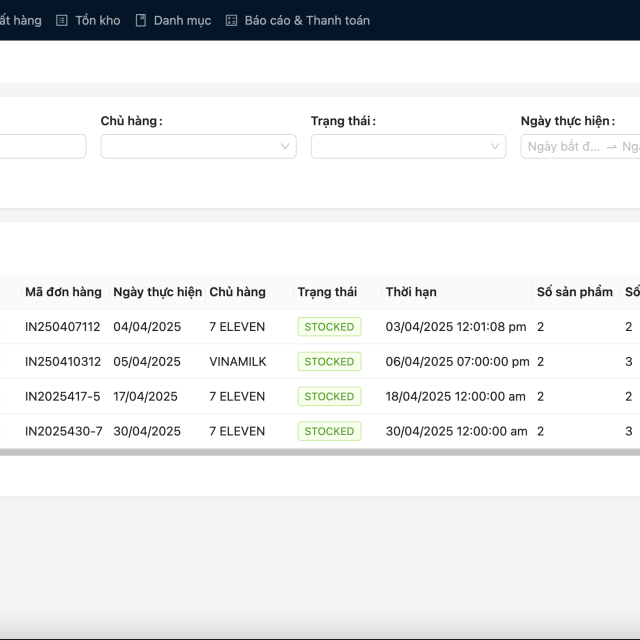Image resolution: width=640 pixels, height=640 pixels.
Task: Open the Báo cáo & Thanh toán menu
Action: pos(298,20)
